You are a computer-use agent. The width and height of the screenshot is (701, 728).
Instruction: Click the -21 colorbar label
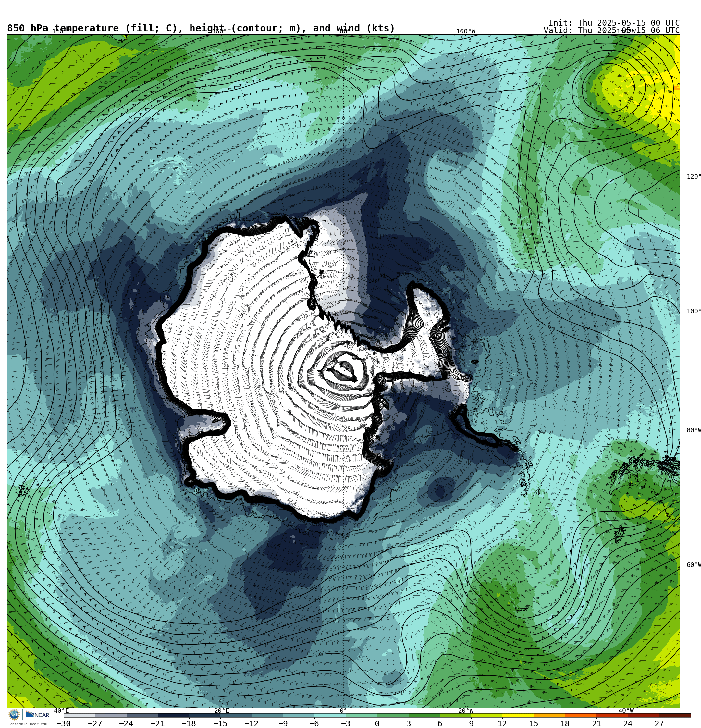coord(157,723)
